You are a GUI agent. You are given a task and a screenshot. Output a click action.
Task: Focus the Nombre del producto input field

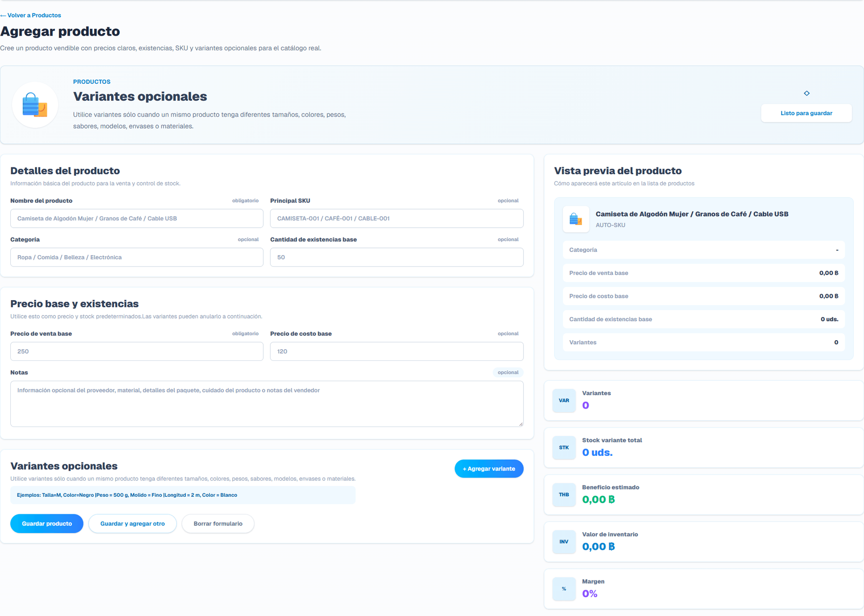(137, 218)
